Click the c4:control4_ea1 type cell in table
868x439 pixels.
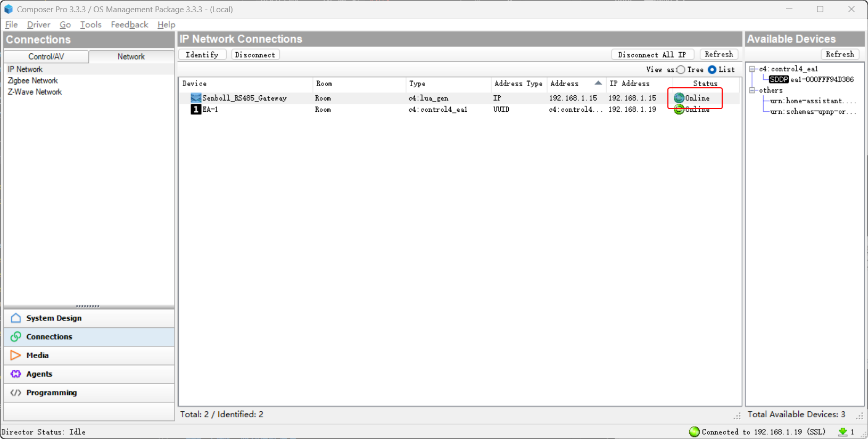coord(438,110)
